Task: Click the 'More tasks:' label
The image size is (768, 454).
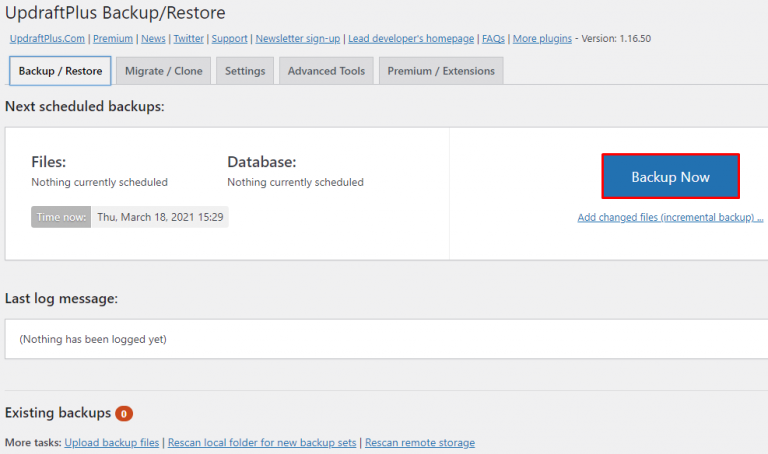Action: click(x=33, y=443)
